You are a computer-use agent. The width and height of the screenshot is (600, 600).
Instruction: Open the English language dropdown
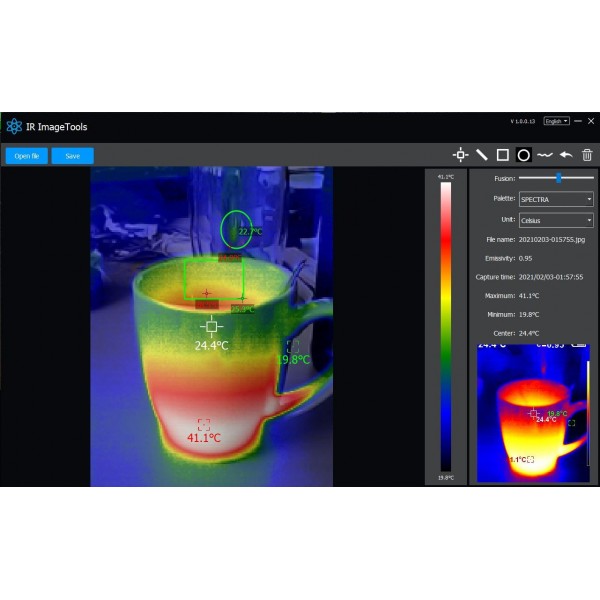(x=556, y=121)
